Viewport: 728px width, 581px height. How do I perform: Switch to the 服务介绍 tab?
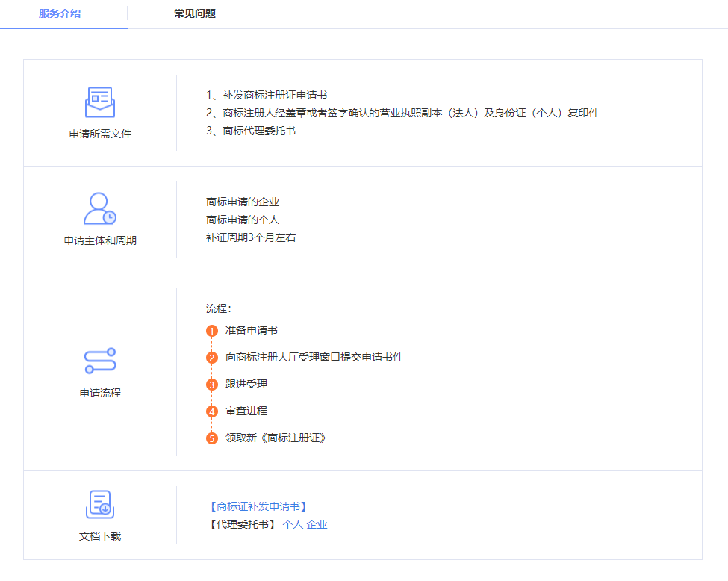point(60,14)
